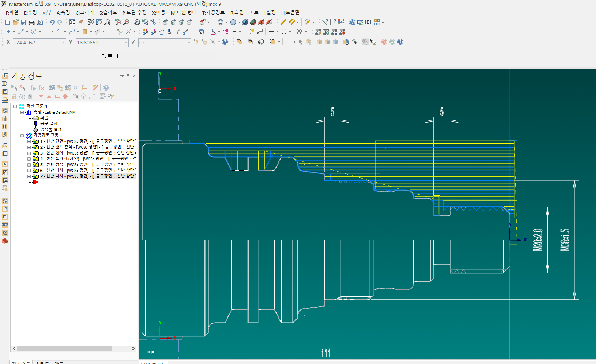Toggle operation 4 선반 홈파기 checkmark
This screenshot has width=596, height=364.
36,159
